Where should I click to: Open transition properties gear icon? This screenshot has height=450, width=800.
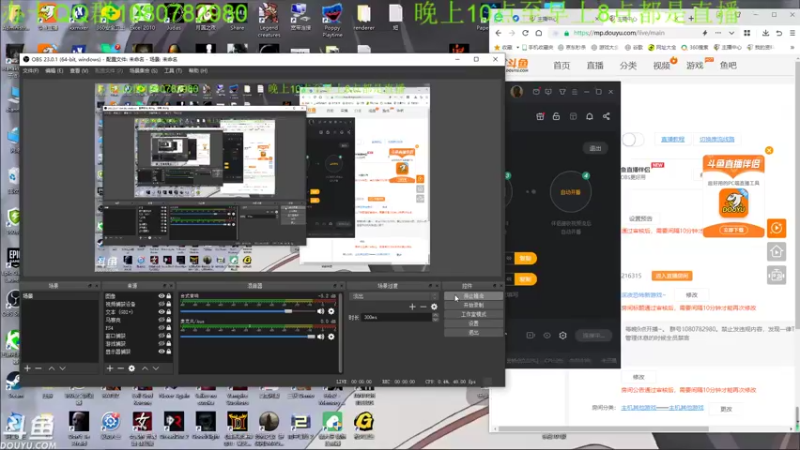tap(434, 307)
